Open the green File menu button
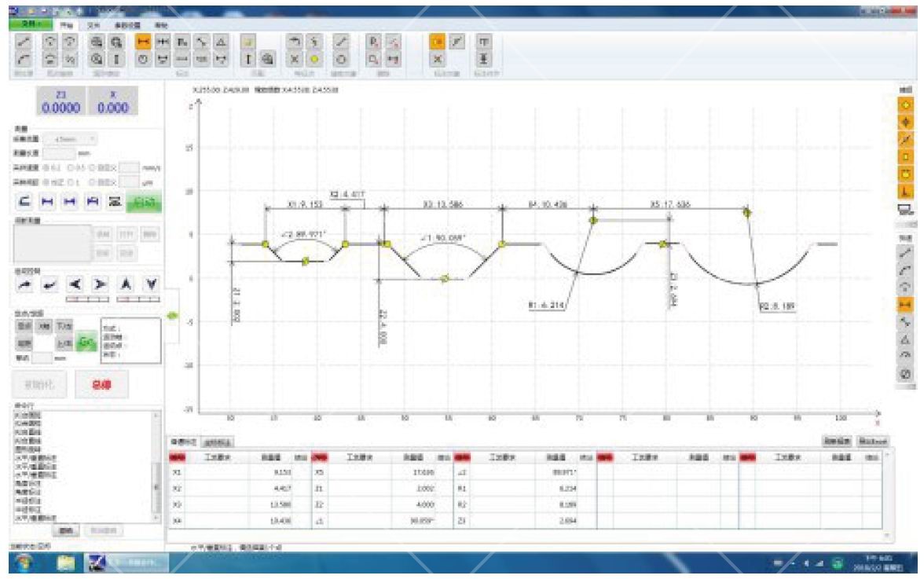924x579 pixels. (31, 24)
